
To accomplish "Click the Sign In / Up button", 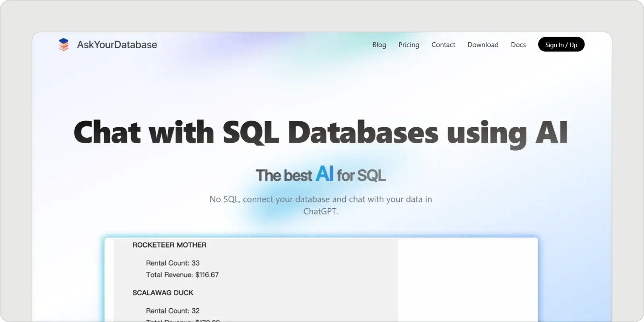I will tap(561, 45).
